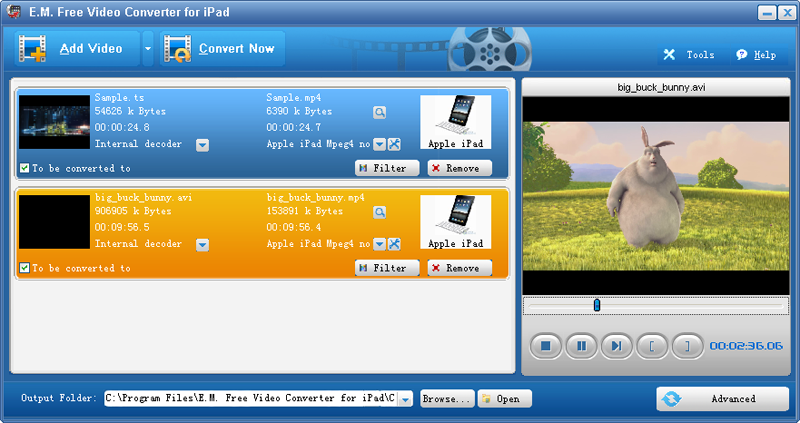Viewport: 800px width, 423px height.
Task: Click the '00:02:36.06' playback time
Action: [x=746, y=346]
